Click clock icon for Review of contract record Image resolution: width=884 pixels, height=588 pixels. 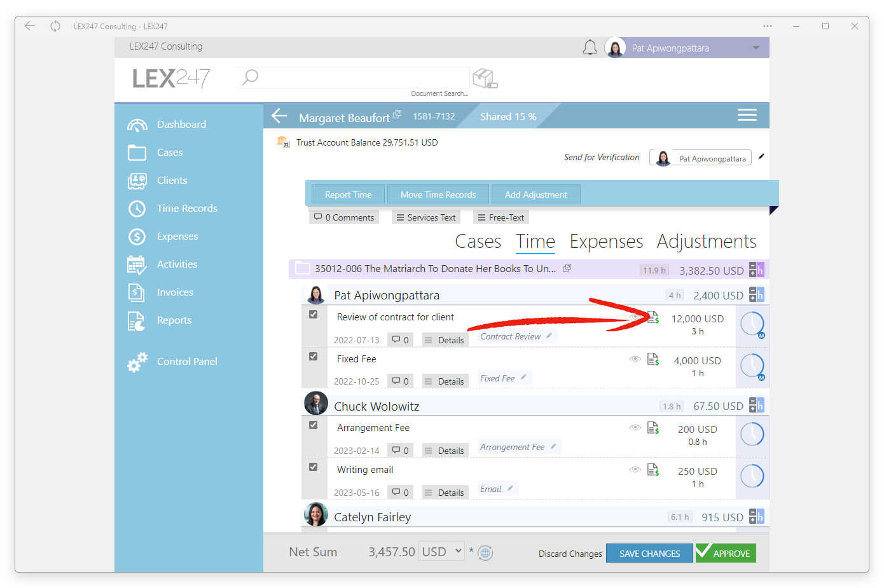pos(752,324)
